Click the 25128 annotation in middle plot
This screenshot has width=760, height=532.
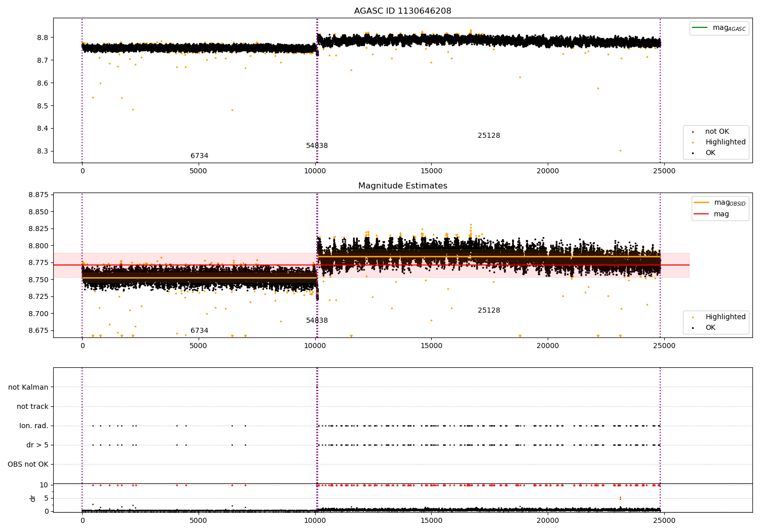[489, 311]
